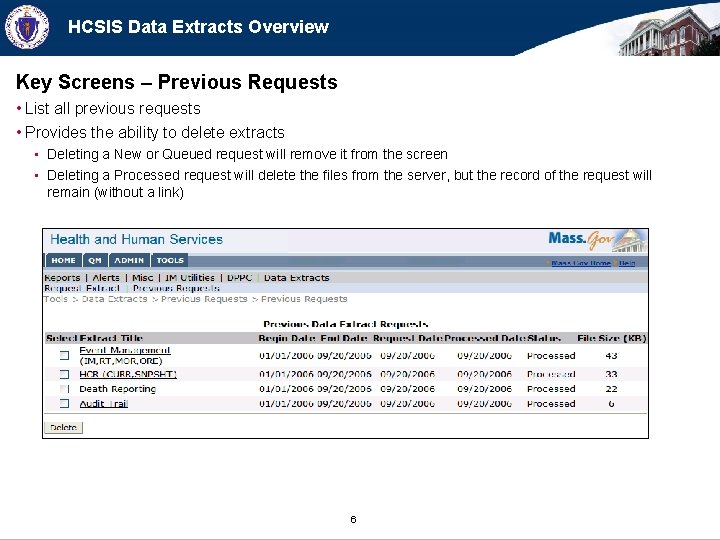
Task: Click the file size value 43
Action: coord(611,355)
